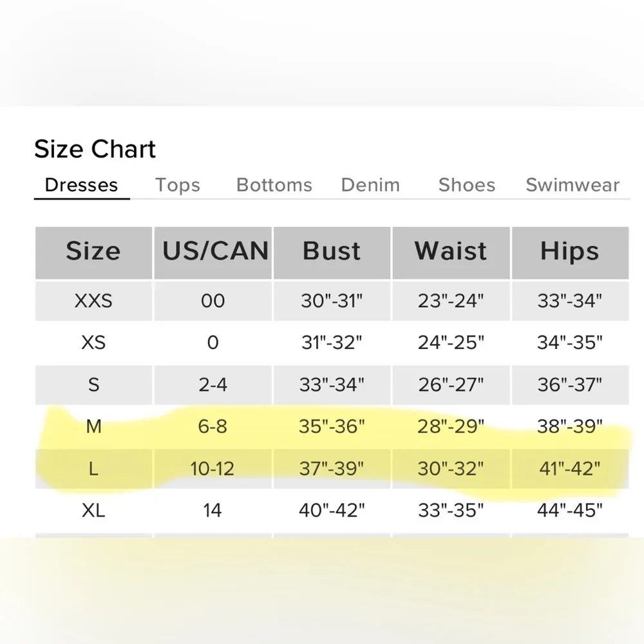
Task: Open the Shoes size tab
Action: point(467,185)
